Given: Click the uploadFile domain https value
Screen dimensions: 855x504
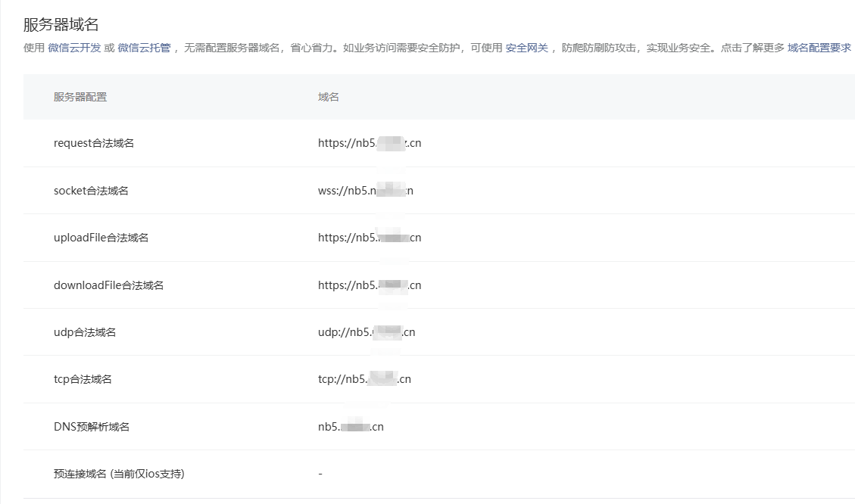Looking at the screenshot, I should coord(370,238).
